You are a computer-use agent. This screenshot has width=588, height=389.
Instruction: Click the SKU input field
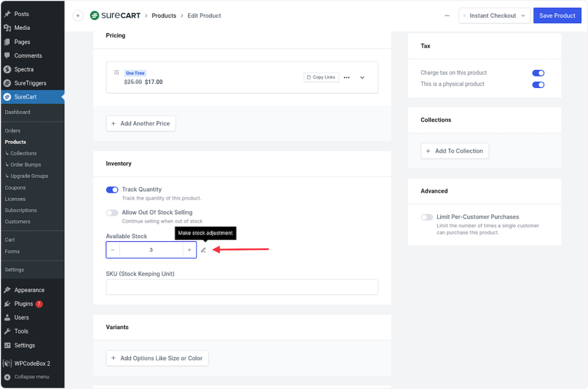(x=242, y=287)
